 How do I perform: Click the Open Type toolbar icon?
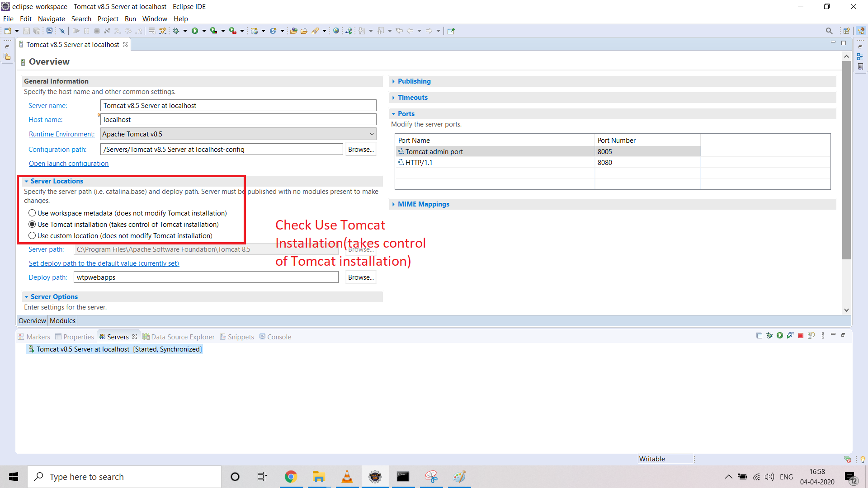click(293, 31)
